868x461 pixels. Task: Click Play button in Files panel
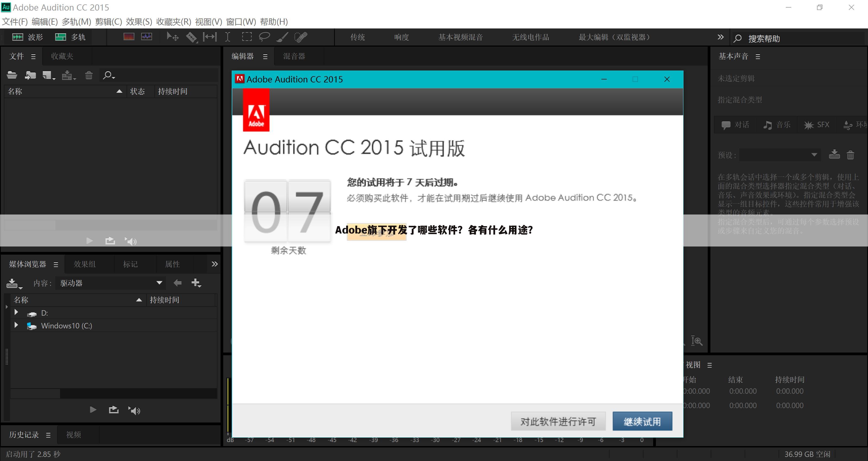pos(89,241)
